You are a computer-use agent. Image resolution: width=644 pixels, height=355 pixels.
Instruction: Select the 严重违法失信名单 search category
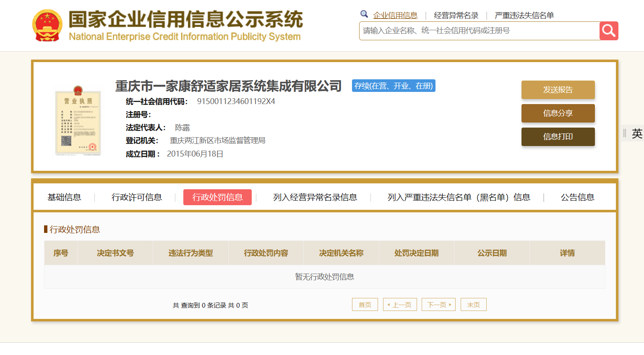point(524,16)
